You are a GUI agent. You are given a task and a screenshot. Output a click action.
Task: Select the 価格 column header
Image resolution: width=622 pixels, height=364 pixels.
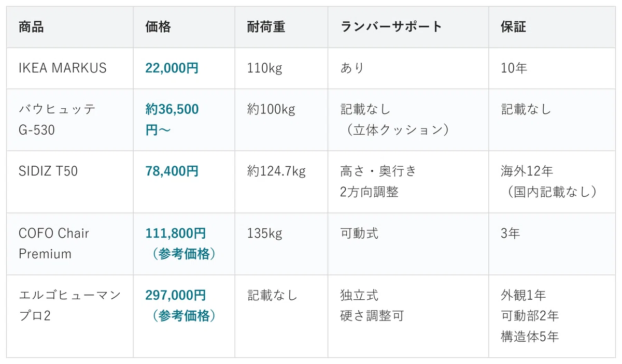184,27
